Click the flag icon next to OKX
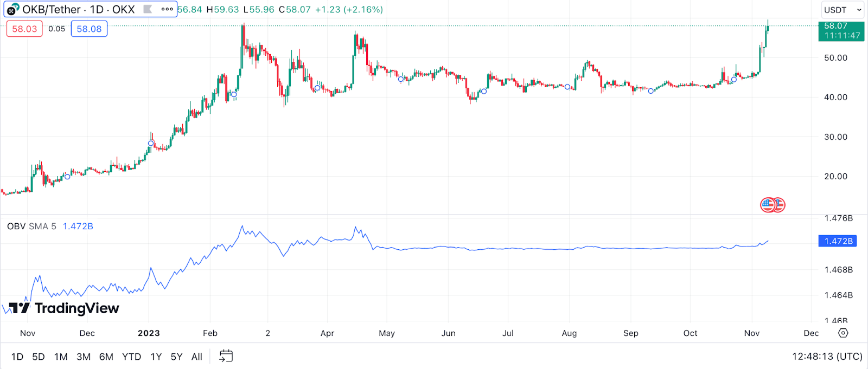Image resolution: width=868 pixels, height=369 pixels. pyautogui.click(x=148, y=9)
